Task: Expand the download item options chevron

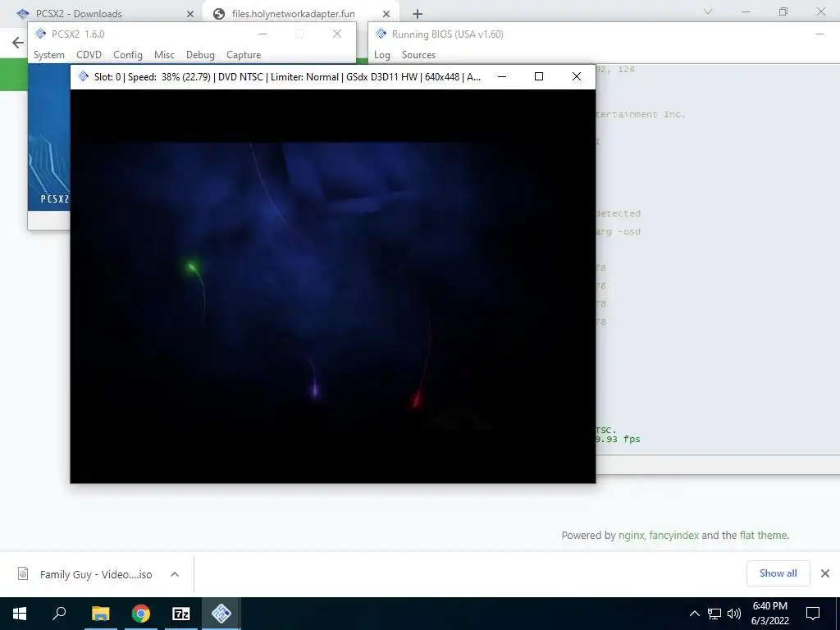Action: pyautogui.click(x=174, y=574)
